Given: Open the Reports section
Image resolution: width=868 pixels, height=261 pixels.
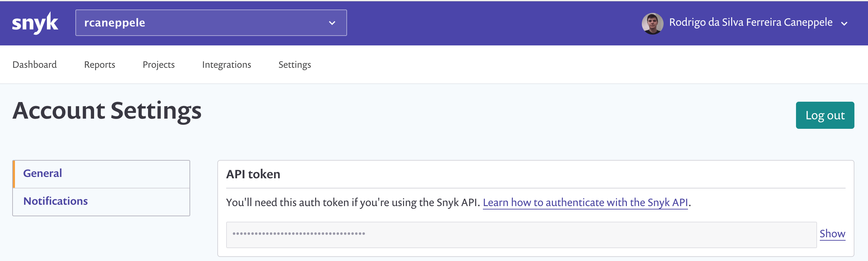Looking at the screenshot, I should pyautogui.click(x=100, y=64).
